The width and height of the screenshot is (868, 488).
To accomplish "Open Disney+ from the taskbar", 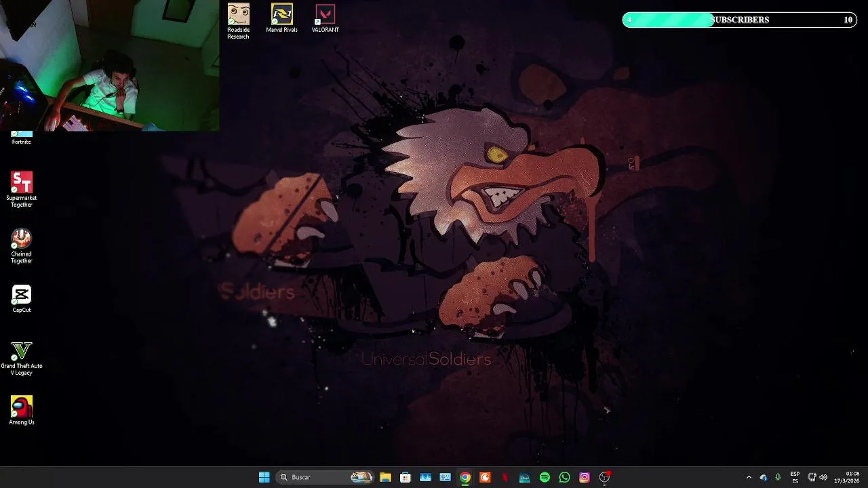I will (525, 477).
